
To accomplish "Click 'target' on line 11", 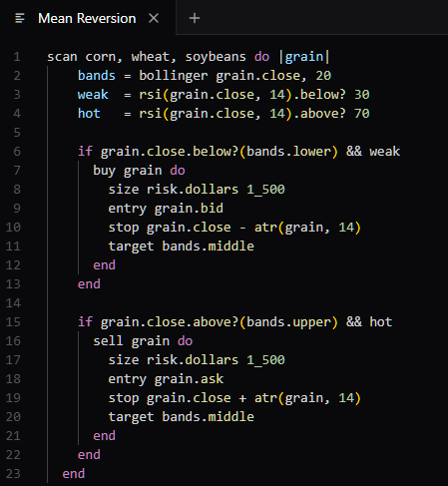I will pos(131,246).
